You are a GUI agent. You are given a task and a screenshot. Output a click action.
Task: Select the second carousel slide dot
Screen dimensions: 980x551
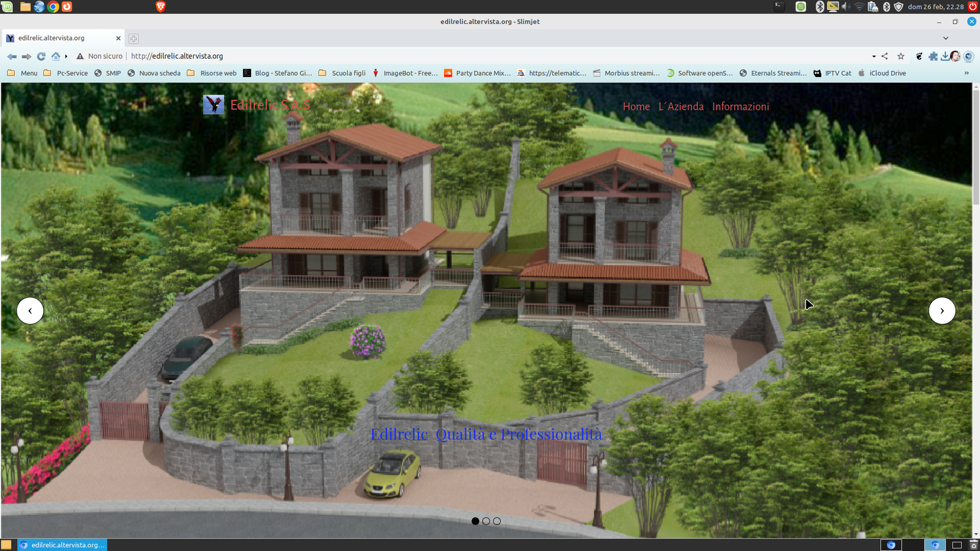coord(486,521)
